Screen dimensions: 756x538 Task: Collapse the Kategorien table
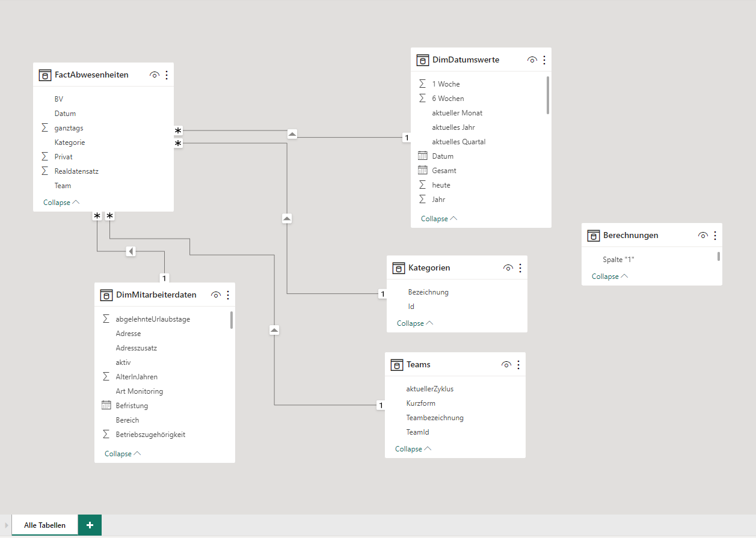415,323
